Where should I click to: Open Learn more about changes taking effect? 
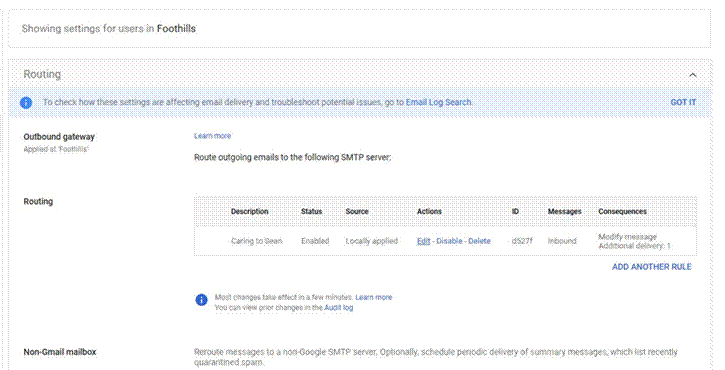(x=374, y=297)
